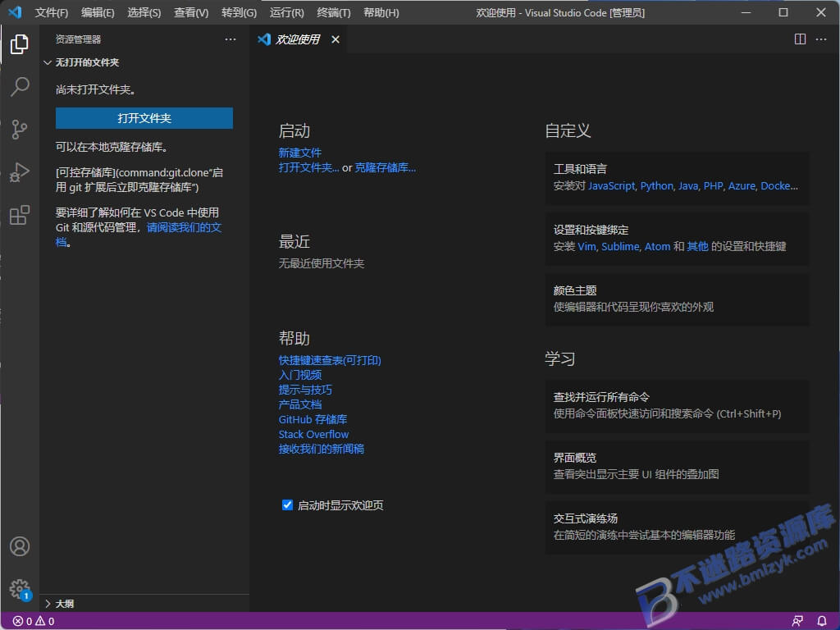Open the 终端(T) menu
Viewport: 840px width, 630px height.
click(x=334, y=12)
